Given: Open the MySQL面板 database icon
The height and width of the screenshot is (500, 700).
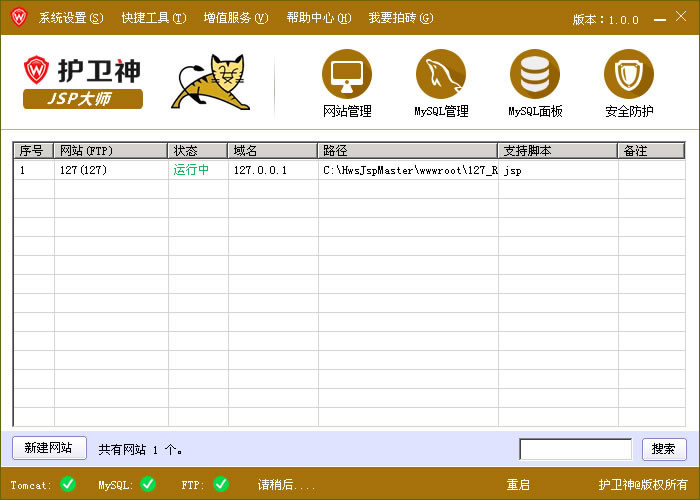Looking at the screenshot, I should 535,74.
